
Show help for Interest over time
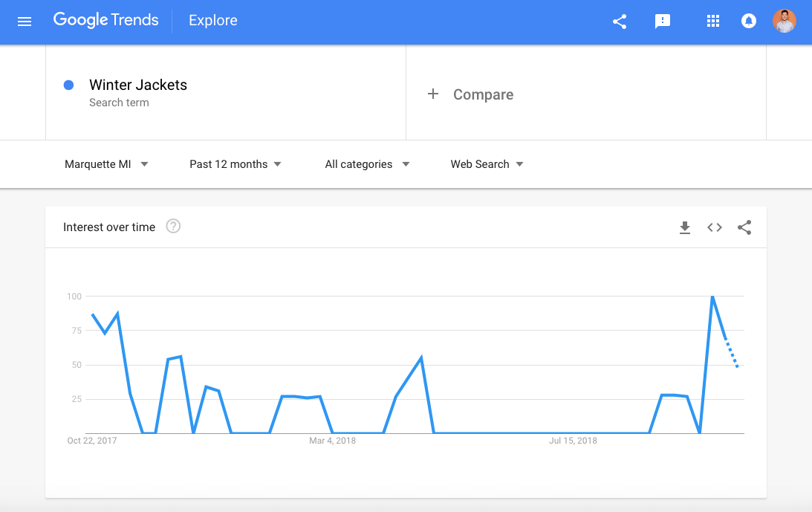pos(173,227)
